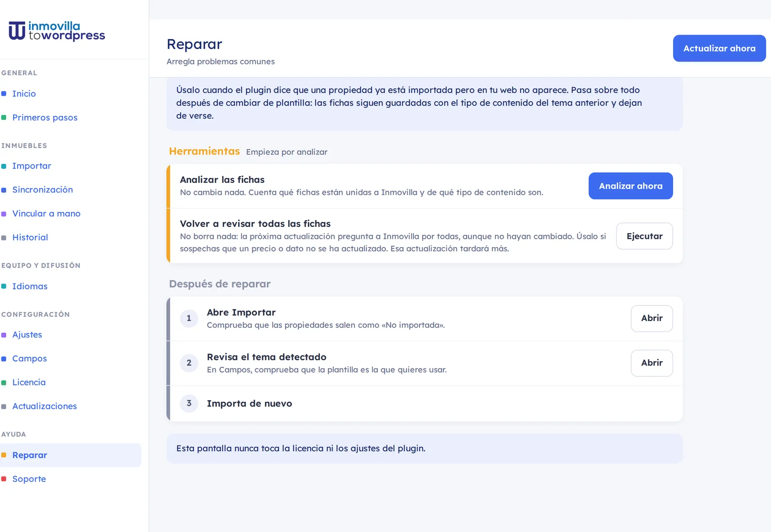Click Ejecutar to recheck all fichas
This screenshot has height=532, width=771.
coord(645,236)
